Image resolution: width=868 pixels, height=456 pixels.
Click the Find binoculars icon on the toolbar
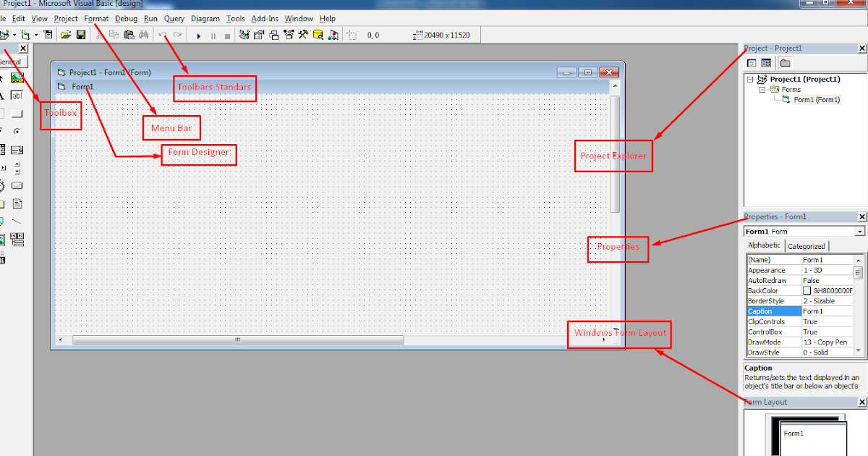[142, 34]
